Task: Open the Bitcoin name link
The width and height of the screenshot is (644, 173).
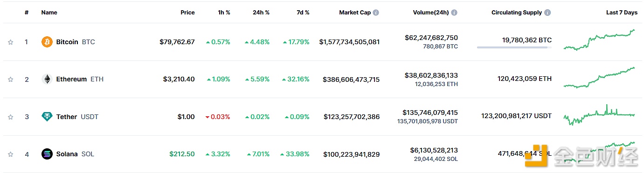Action: pos(67,42)
